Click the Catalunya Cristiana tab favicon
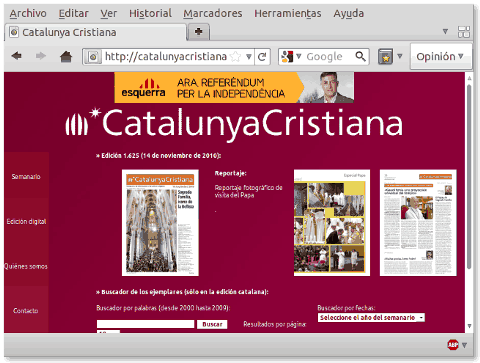 (x=14, y=32)
